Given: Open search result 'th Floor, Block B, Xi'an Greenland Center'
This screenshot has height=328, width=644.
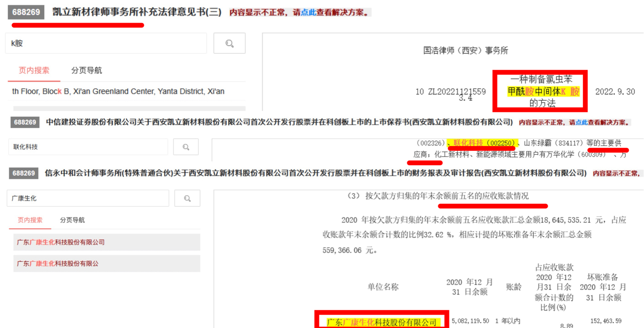Looking at the screenshot, I should (118, 91).
